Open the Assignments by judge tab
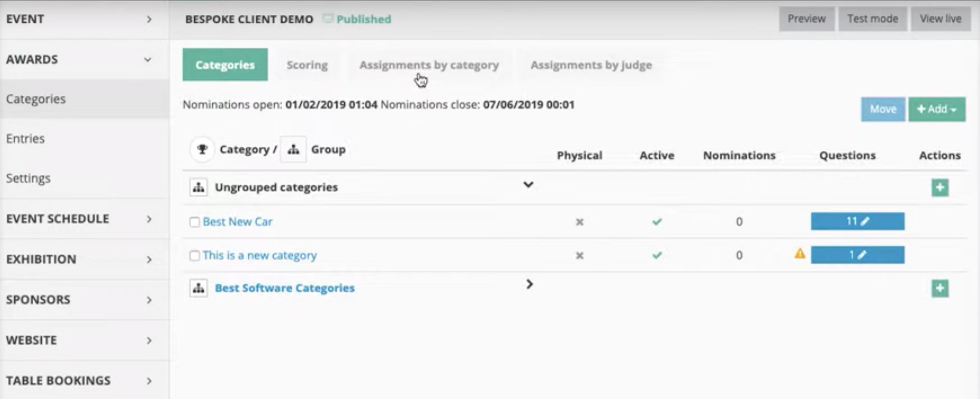Viewport: 980px width, 399px height. (x=591, y=65)
